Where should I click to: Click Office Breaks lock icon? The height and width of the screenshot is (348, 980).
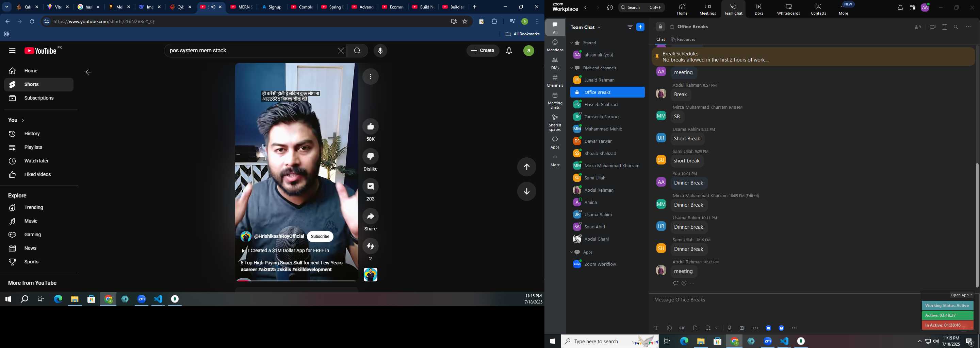point(660,27)
